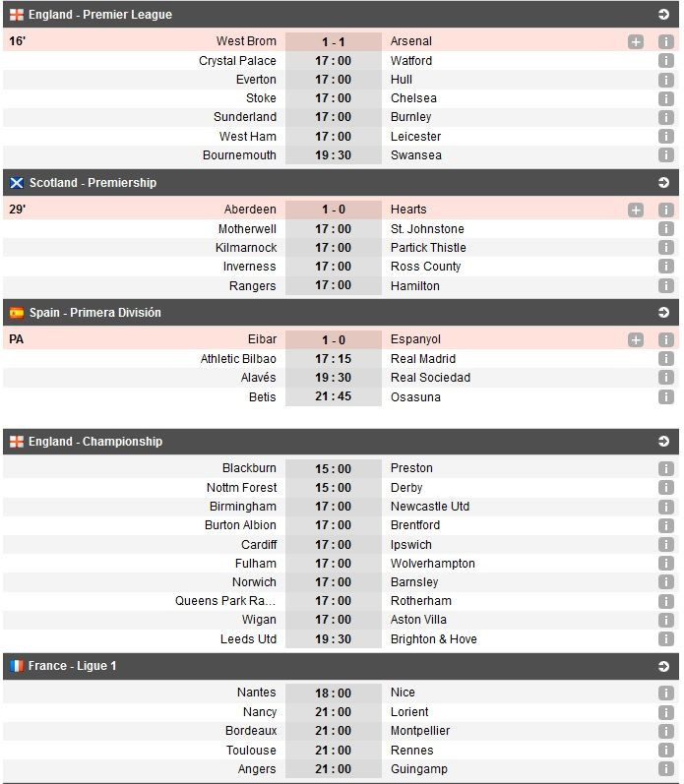Click the Real Madrid team name
This screenshot has height=784, width=684.
point(423,359)
